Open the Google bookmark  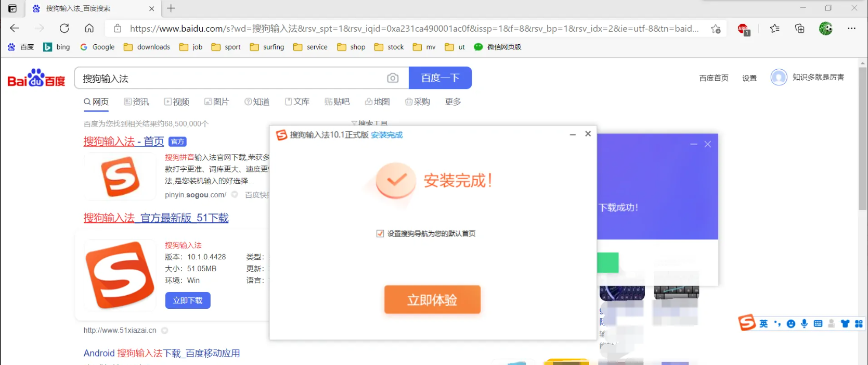[x=97, y=47]
